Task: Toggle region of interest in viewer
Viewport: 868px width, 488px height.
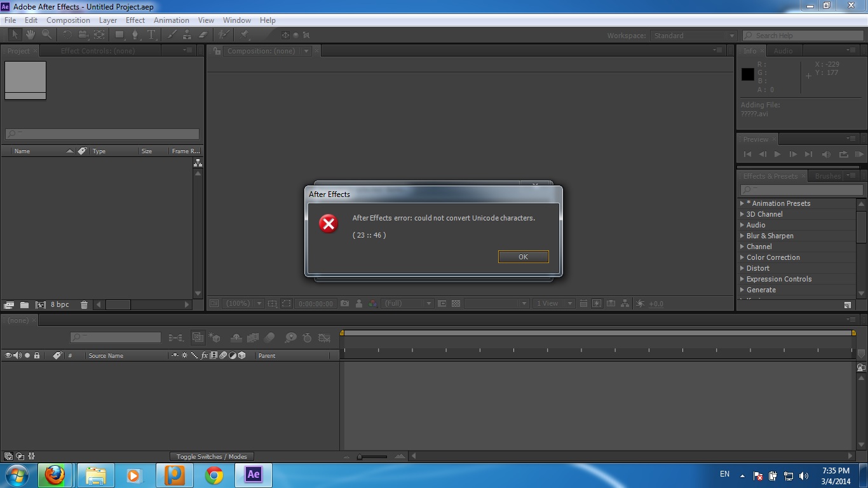Action: pos(287,304)
